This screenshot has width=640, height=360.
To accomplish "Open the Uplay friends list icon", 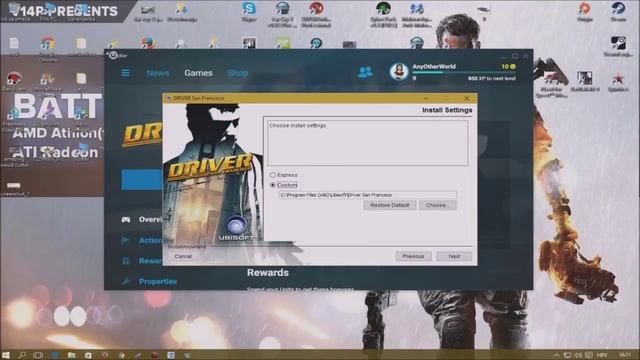I will click(x=365, y=72).
